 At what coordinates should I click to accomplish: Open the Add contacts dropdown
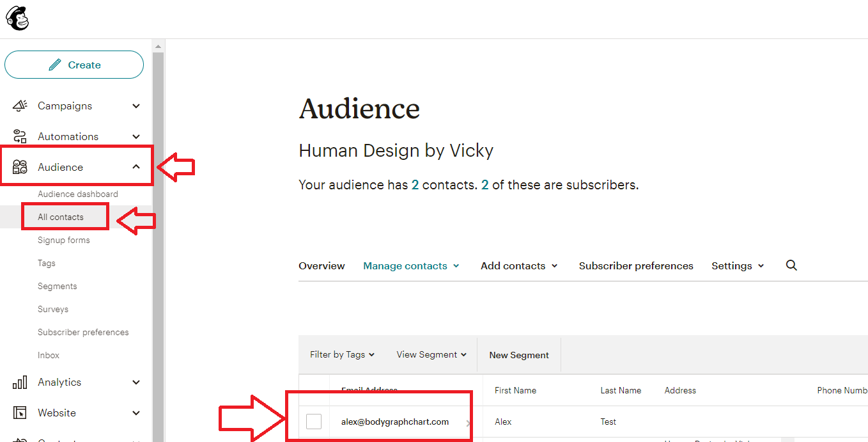519,265
